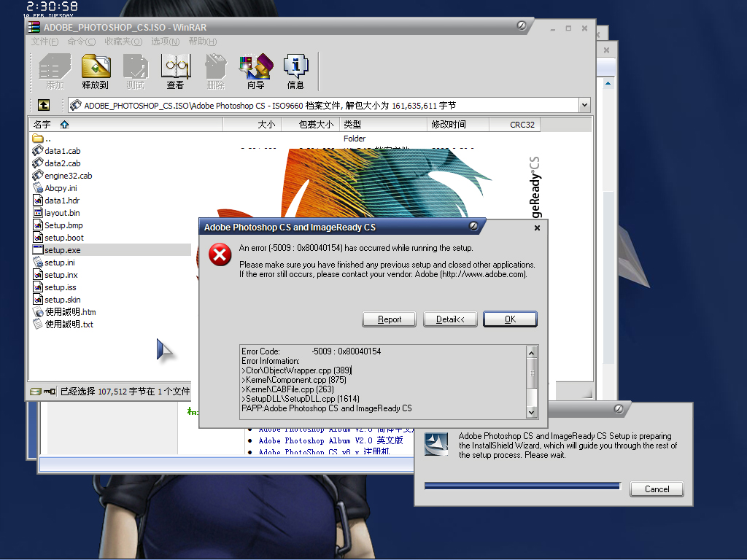Screen dimensions: 747x560
Task: Sort by CRC32 column header
Action: pyautogui.click(x=515, y=124)
